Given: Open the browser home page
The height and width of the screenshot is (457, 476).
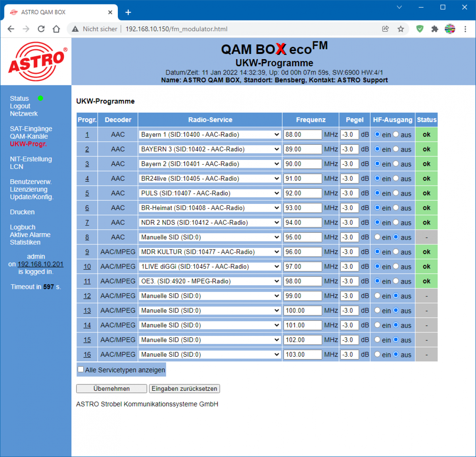Looking at the screenshot, I should pos(56,29).
